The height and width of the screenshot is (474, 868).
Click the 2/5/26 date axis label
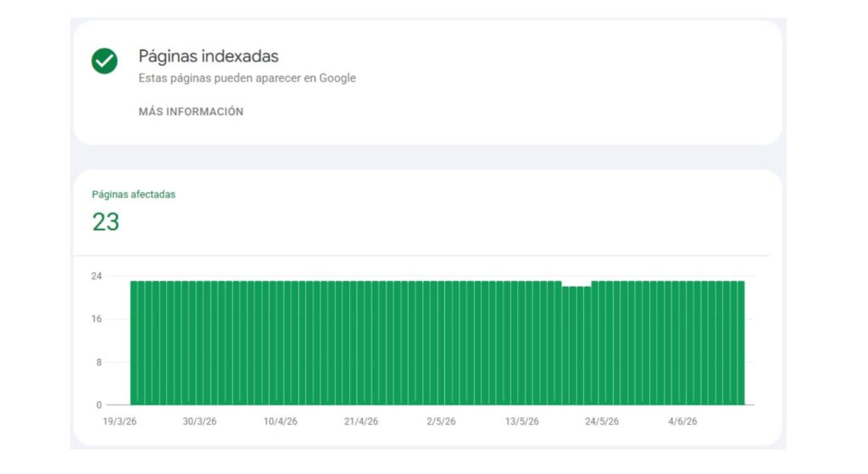(441, 421)
